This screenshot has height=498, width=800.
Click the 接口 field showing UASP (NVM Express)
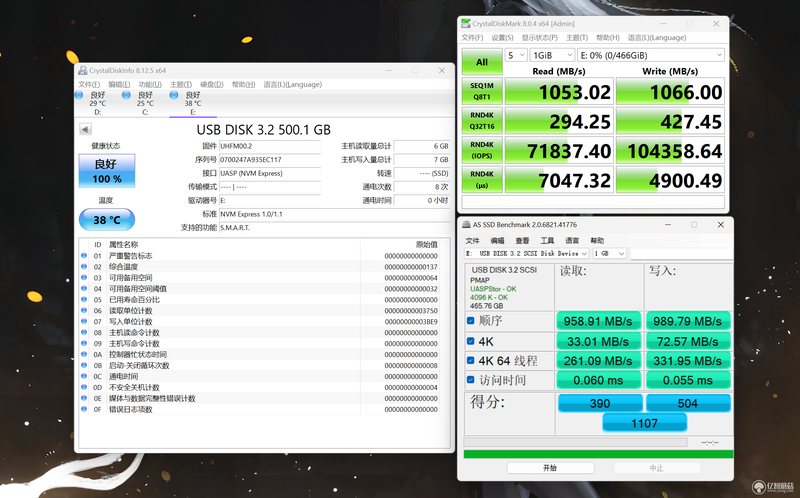pos(270,173)
